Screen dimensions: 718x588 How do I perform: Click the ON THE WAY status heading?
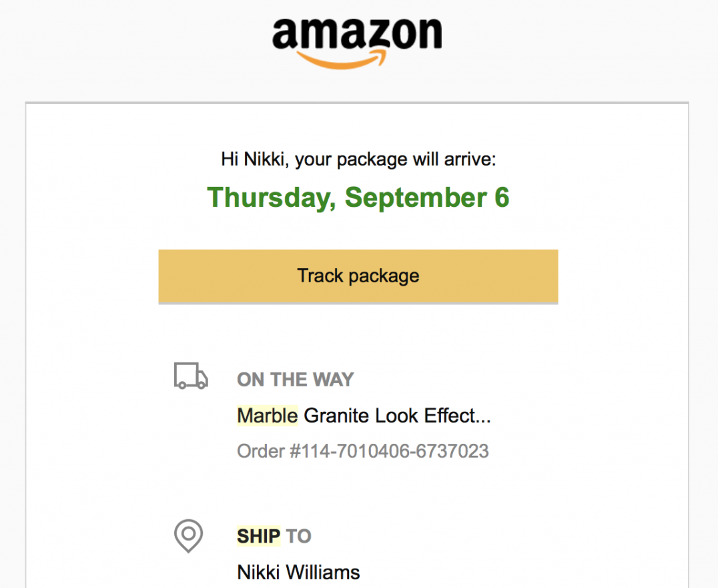tap(295, 380)
